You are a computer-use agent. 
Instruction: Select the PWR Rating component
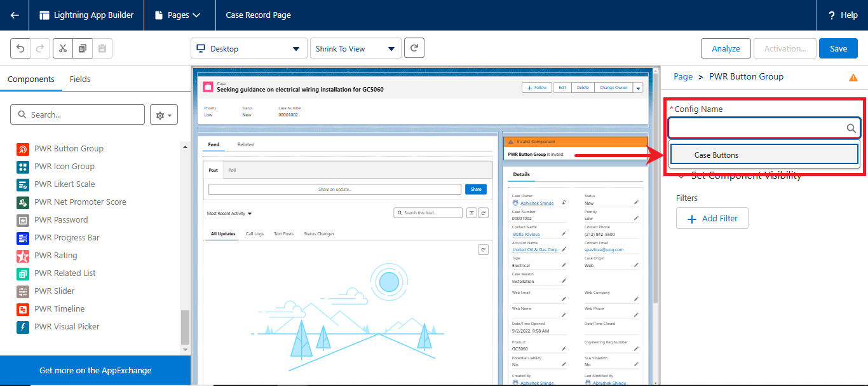click(x=55, y=256)
